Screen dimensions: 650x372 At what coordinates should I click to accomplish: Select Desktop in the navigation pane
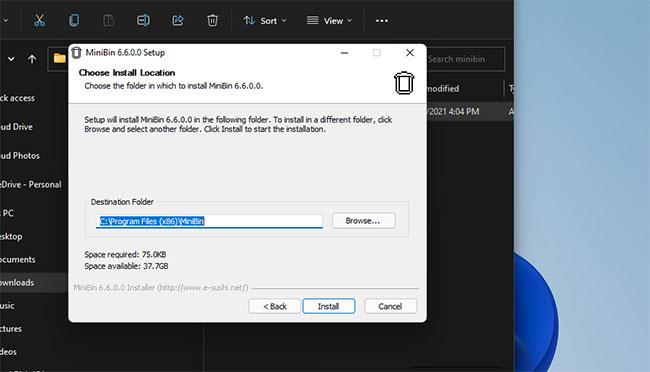(x=11, y=236)
